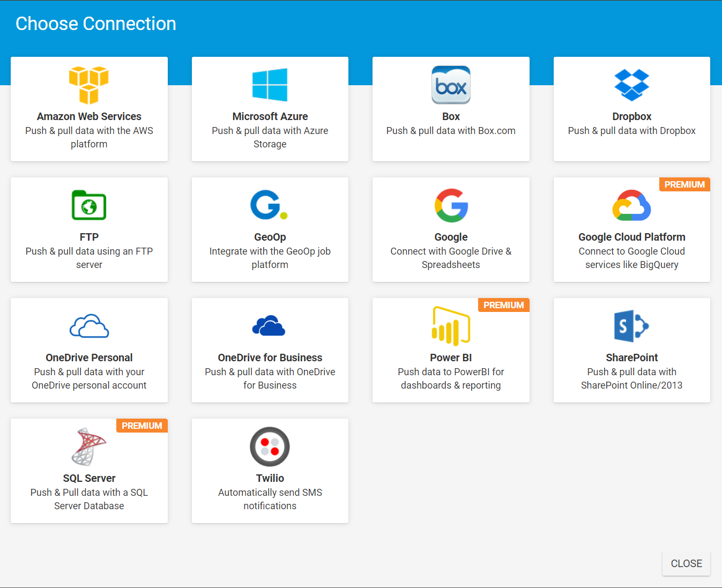Click 'Push & pull data with Box.com' text
Image resolution: width=722 pixels, height=588 pixels.
pos(451,131)
